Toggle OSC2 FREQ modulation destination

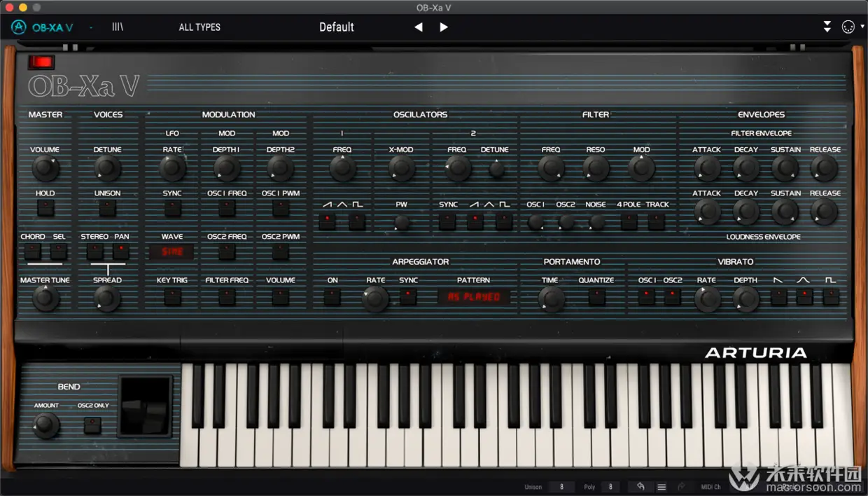[227, 252]
